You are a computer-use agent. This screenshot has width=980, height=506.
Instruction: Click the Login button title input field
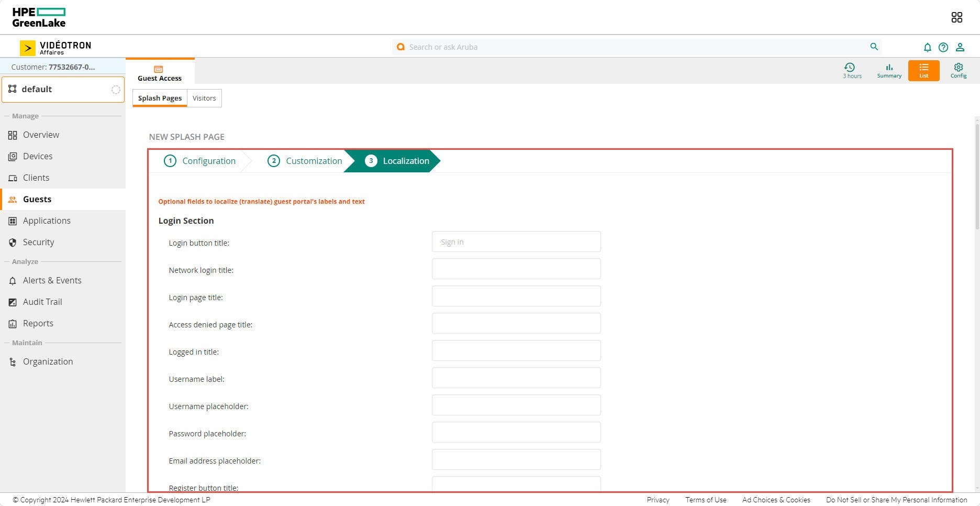[x=516, y=241]
